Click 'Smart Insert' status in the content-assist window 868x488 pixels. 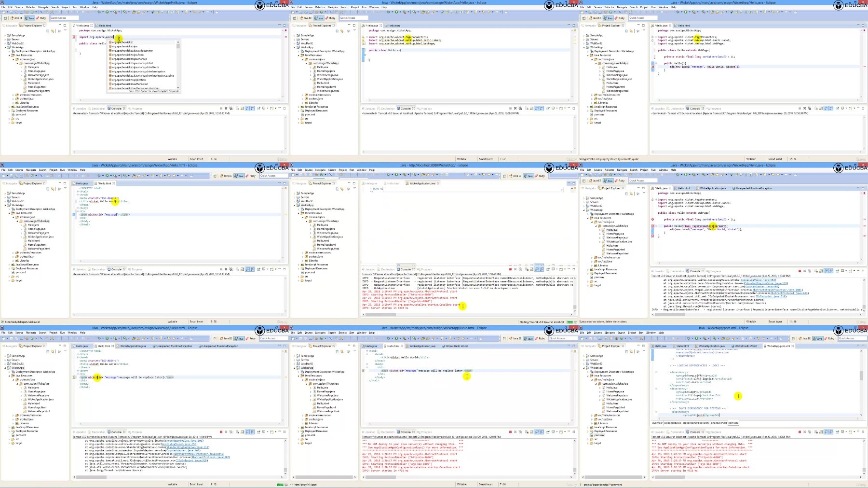(196, 159)
